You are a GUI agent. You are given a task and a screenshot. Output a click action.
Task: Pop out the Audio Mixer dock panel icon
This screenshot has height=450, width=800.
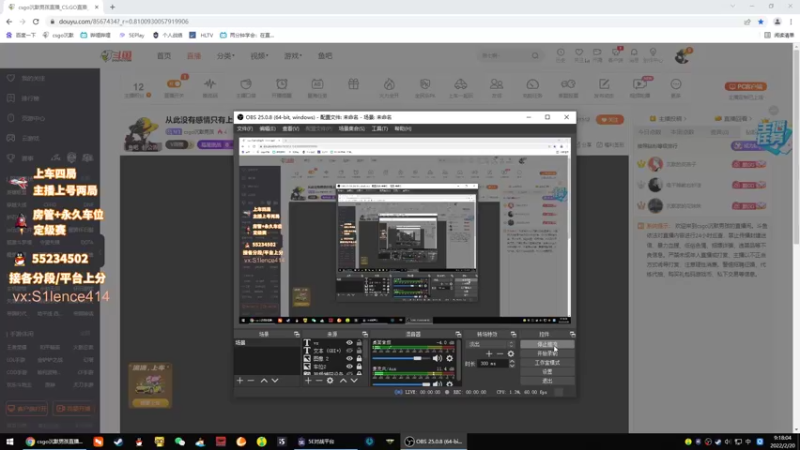coord(458,334)
